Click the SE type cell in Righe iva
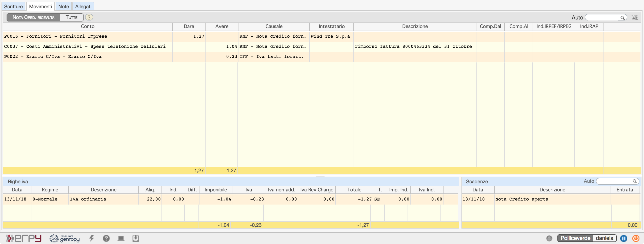Screen dimensions: 644x244 (380, 199)
